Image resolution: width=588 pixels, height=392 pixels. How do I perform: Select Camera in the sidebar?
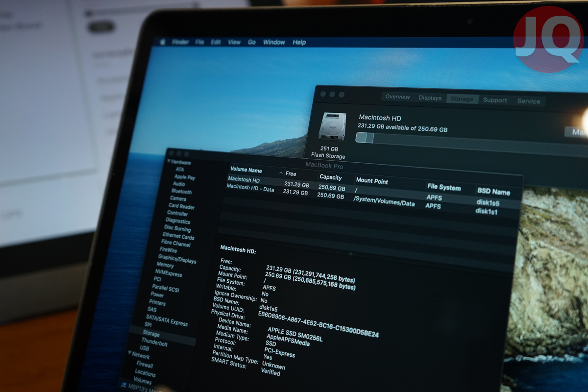click(177, 199)
